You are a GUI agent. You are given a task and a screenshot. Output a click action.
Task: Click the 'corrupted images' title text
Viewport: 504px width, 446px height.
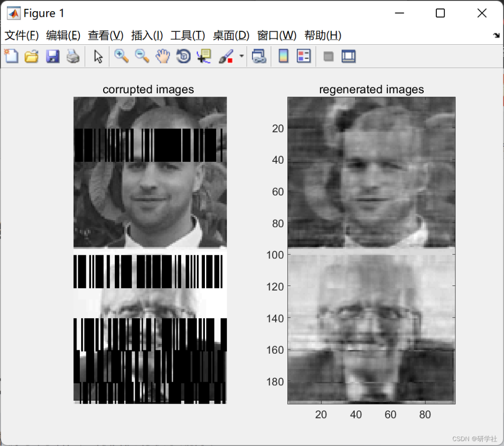click(148, 89)
